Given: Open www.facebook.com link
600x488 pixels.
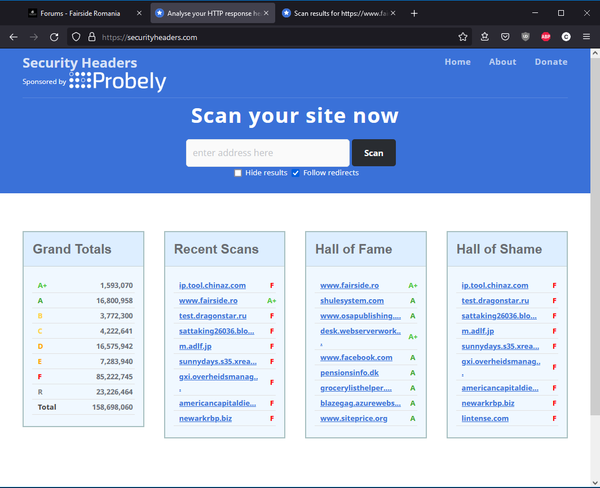Looking at the screenshot, I should pos(356,357).
